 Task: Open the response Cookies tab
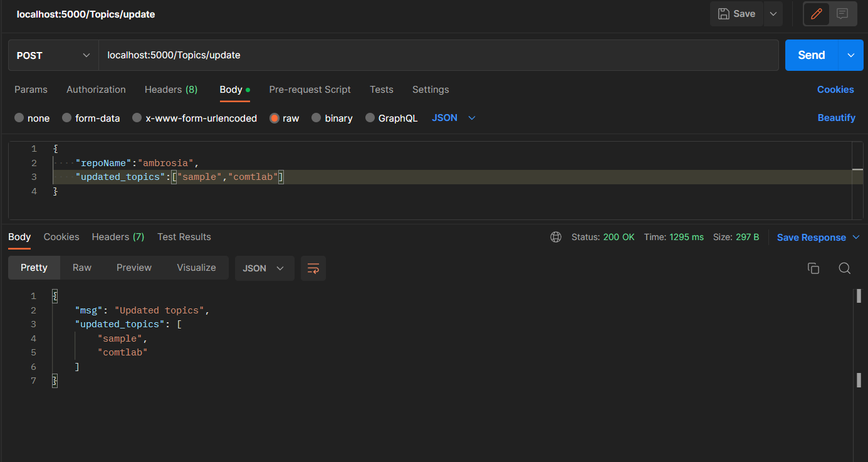coord(61,237)
